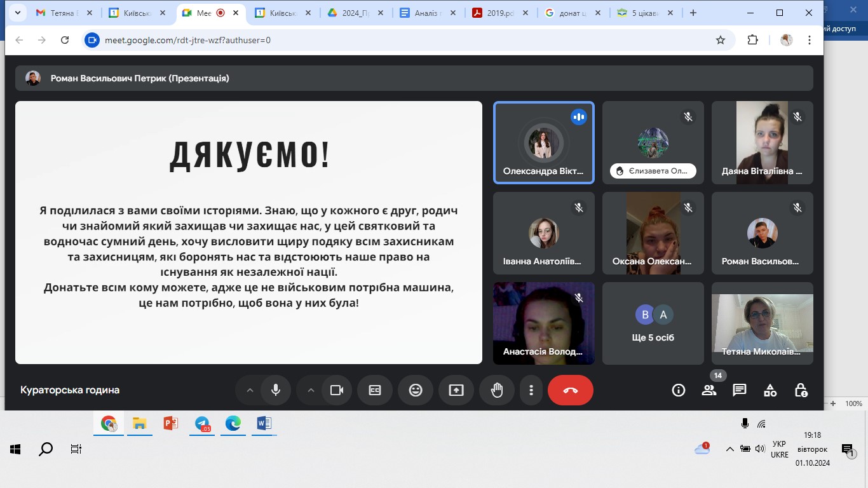Open the three-dot more options menu
This screenshot has width=868, height=488.
click(x=531, y=390)
